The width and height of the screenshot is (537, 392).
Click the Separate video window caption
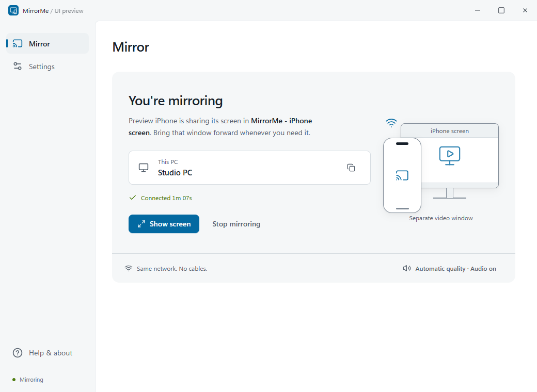click(x=441, y=218)
